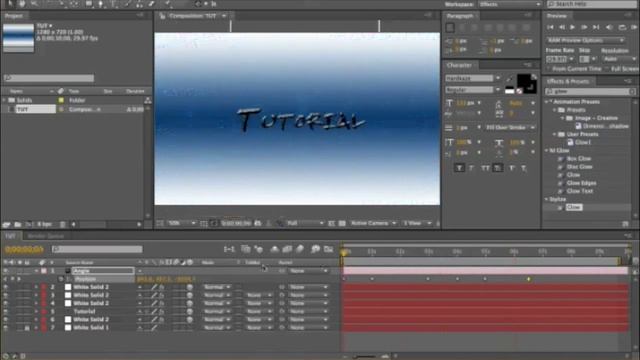640x360 pixels.
Task: Select the Paragraph panel tab
Action: click(460, 16)
